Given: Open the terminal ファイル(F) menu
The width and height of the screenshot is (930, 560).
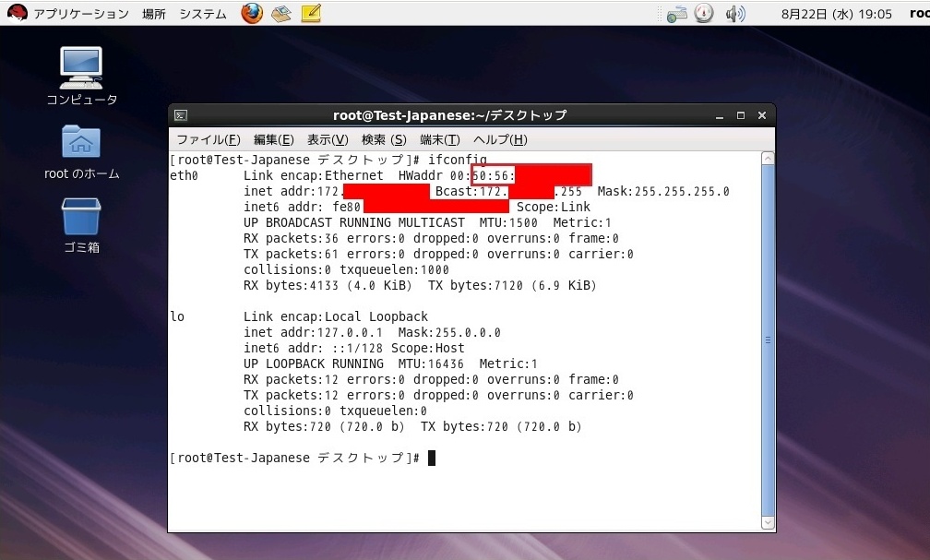Looking at the screenshot, I should 209,139.
